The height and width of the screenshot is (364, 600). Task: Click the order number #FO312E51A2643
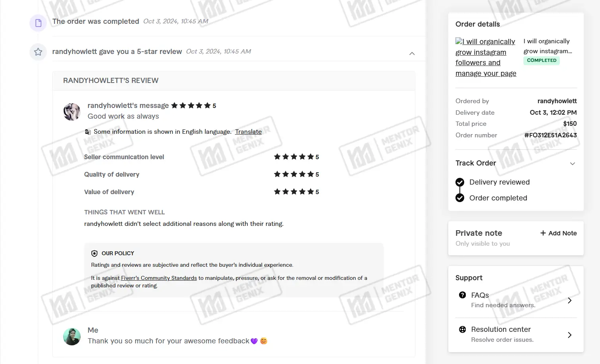(x=550, y=135)
